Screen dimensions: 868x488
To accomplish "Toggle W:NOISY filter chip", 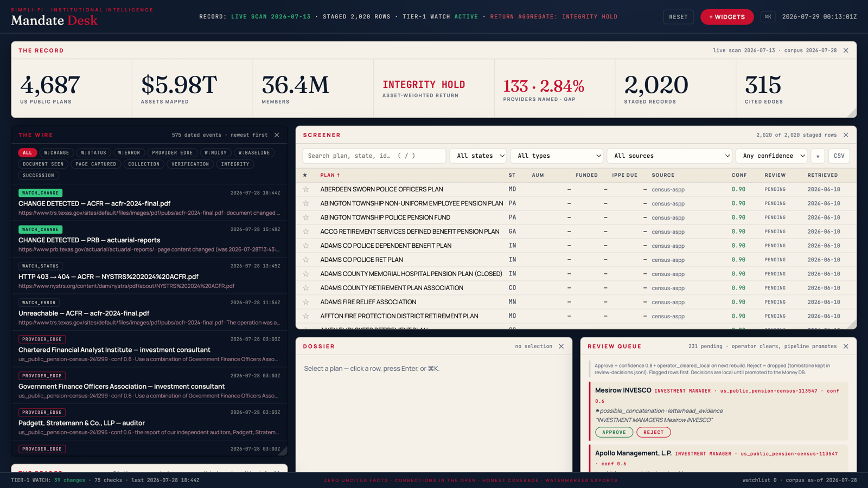I will pyautogui.click(x=215, y=153).
